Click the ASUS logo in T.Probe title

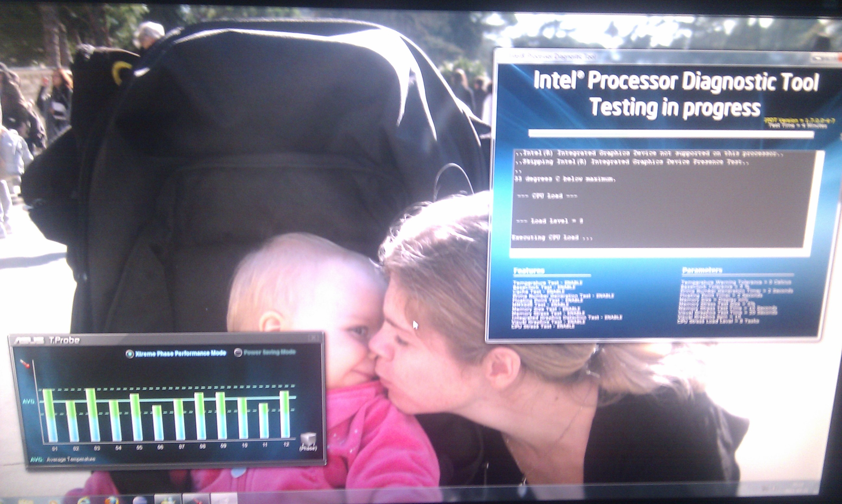29,340
